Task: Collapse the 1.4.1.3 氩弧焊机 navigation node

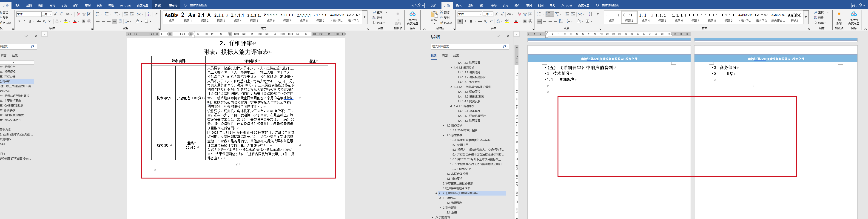Action: click(x=451, y=67)
